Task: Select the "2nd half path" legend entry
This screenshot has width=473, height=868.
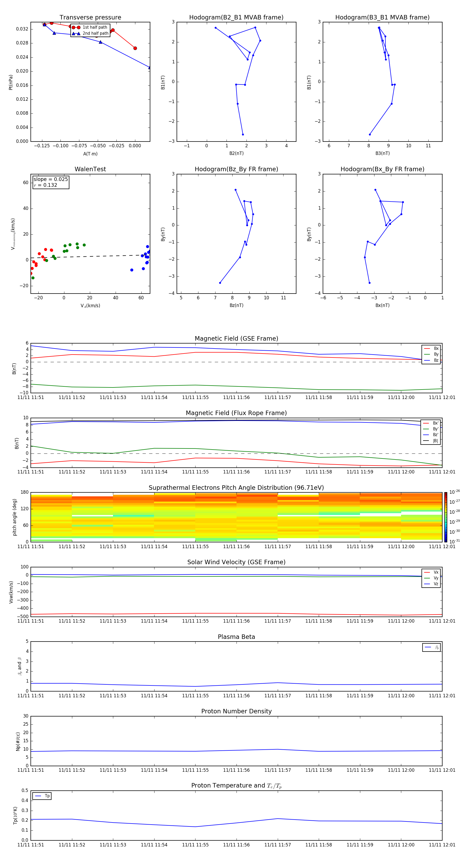Action: (x=90, y=33)
